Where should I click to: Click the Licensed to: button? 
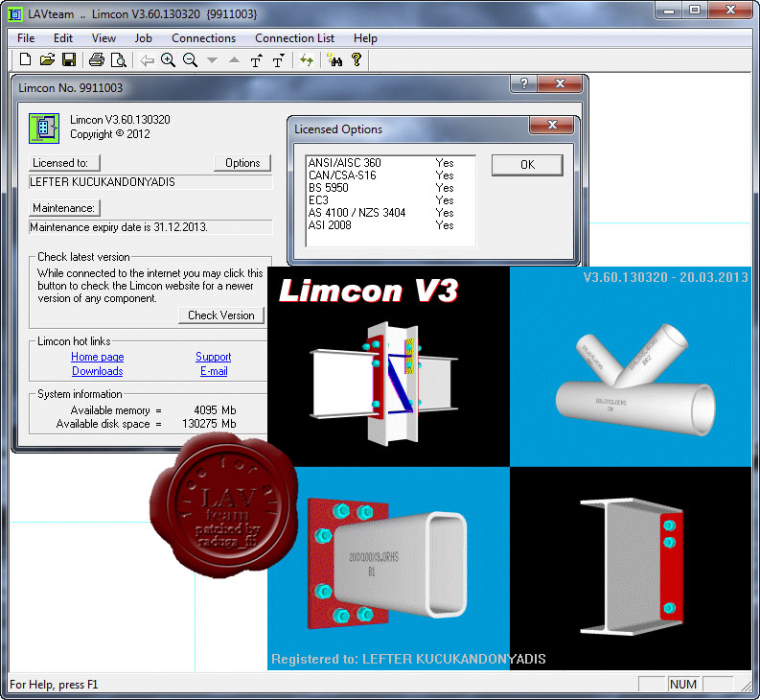coord(64,163)
